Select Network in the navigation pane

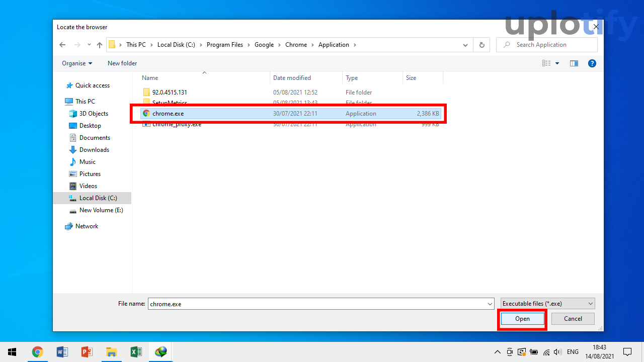coord(87,226)
